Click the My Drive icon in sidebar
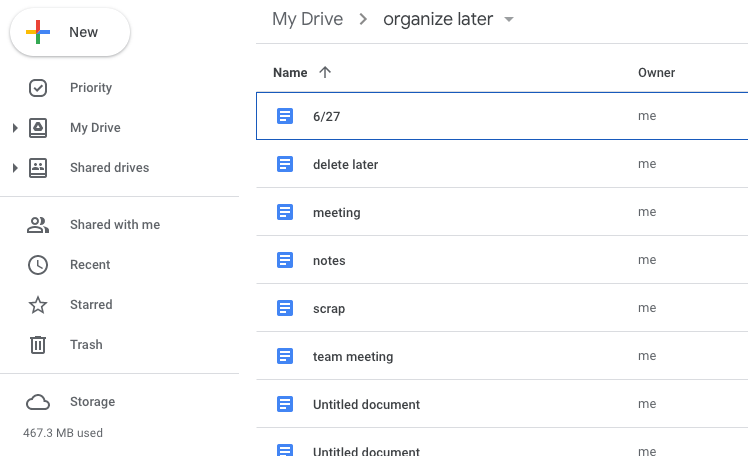 pos(38,128)
